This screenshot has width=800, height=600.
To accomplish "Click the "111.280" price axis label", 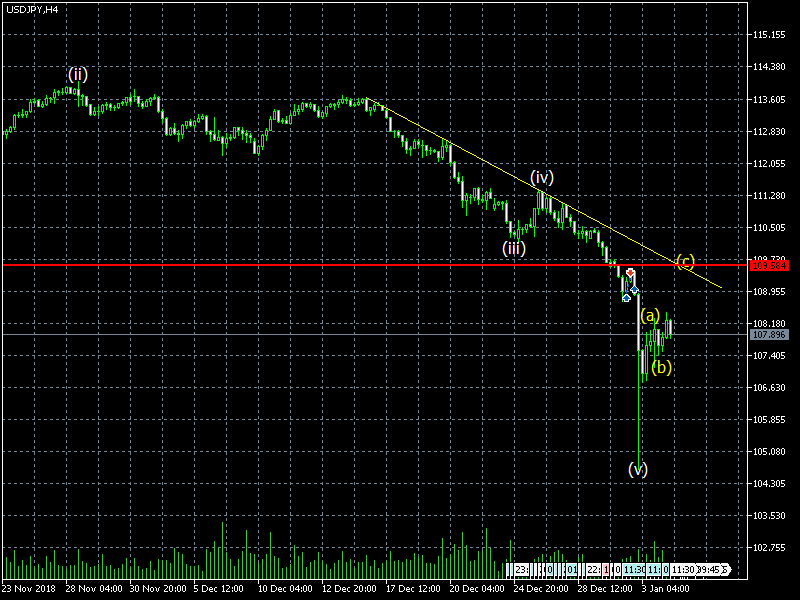I will point(769,195).
